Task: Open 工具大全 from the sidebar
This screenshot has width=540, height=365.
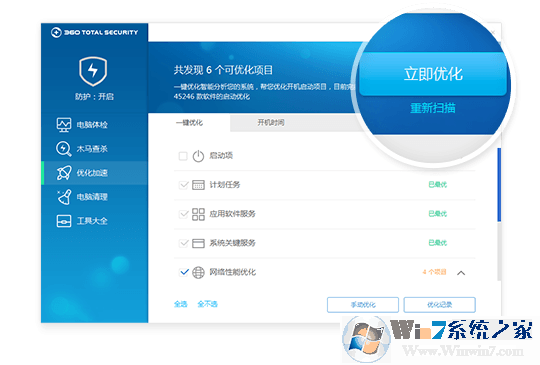Action: 94,221
